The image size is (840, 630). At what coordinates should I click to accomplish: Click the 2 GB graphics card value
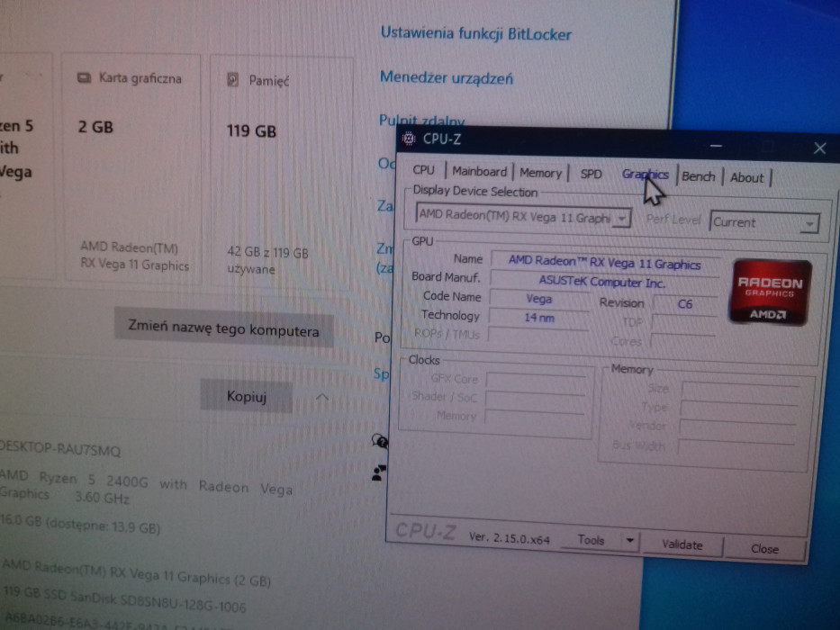(x=96, y=127)
